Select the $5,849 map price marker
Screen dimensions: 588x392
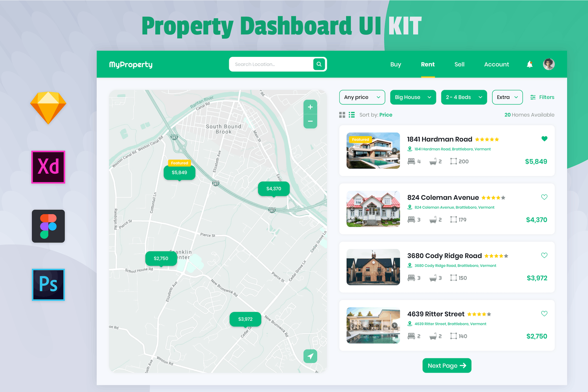click(x=179, y=173)
